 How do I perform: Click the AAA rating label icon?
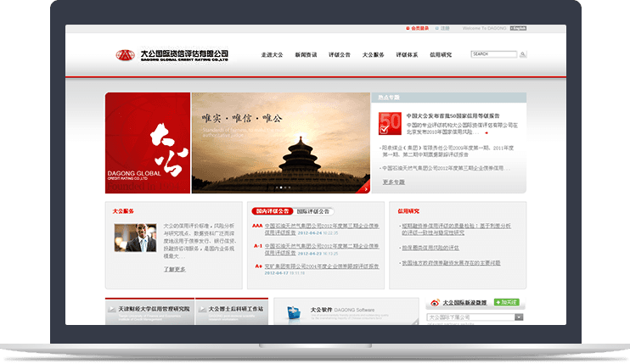pos(257,227)
